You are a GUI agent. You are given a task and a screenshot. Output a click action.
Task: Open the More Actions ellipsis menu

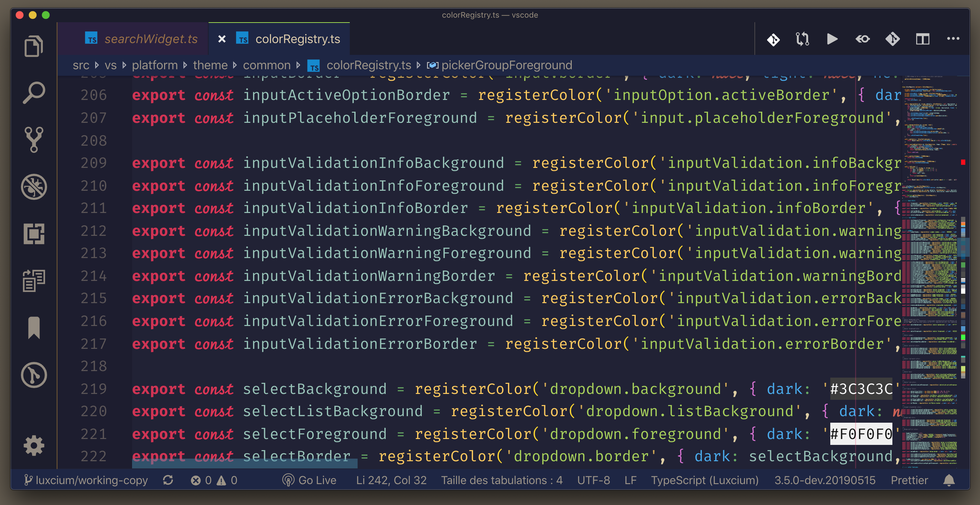pyautogui.click(x=953, y=39)
